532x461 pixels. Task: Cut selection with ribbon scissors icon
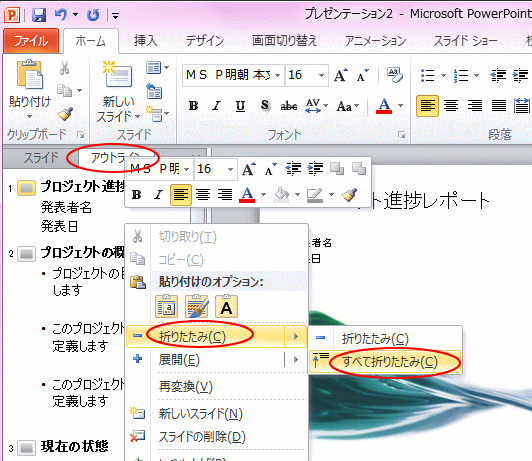64,68
